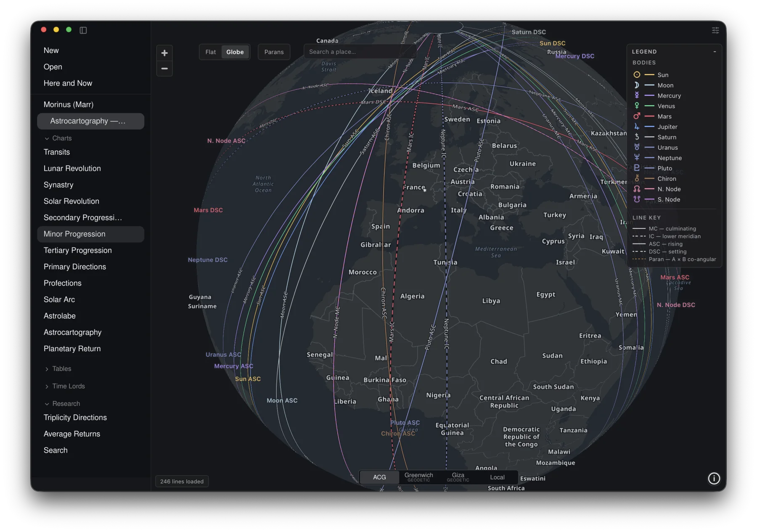Collapse the Charts section chevron
757x532 pixels.
click(x=47, y=138)
